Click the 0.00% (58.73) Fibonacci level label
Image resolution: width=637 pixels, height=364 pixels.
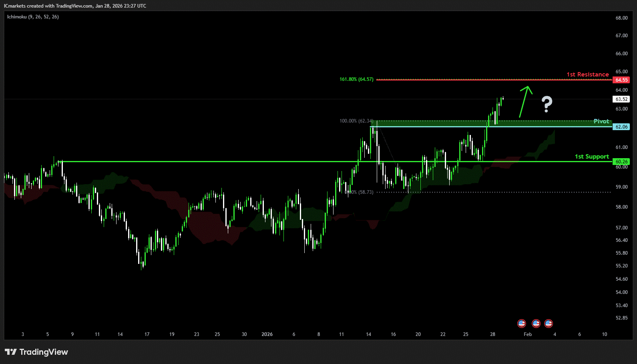(x=359, y=192)
